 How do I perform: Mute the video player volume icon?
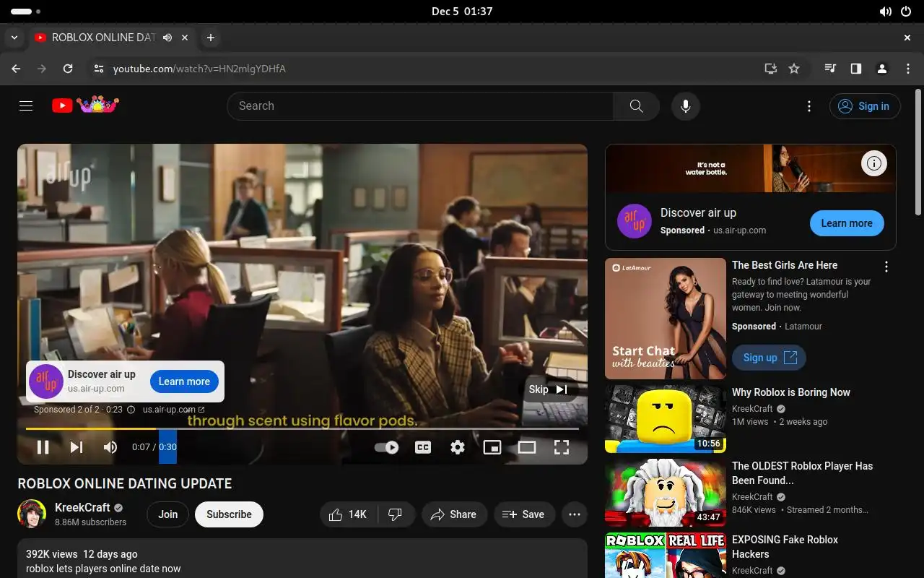[x=110, y=447]
